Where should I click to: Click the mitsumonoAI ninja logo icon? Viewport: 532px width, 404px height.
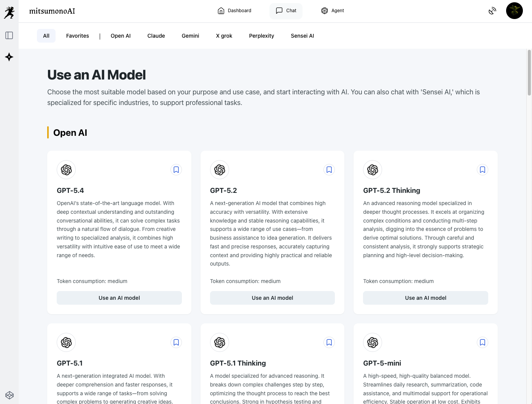[x=9, y=12]
